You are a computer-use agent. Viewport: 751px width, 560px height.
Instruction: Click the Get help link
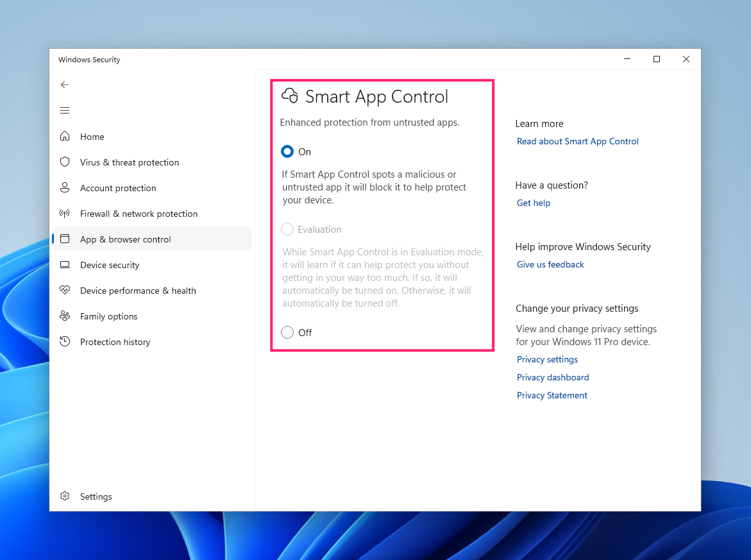click(x=533, y=203)
